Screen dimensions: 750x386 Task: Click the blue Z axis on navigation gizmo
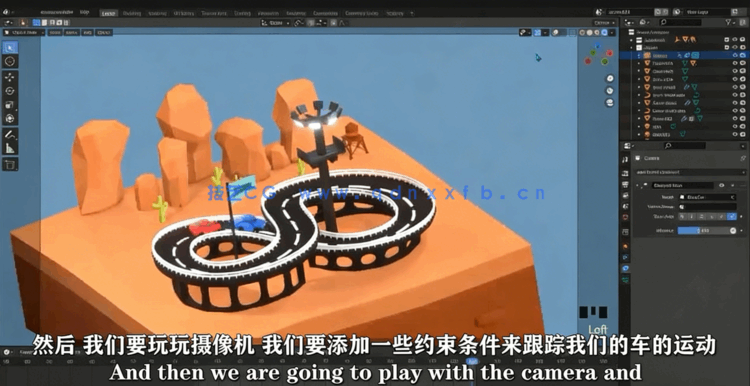click(597, 46)
